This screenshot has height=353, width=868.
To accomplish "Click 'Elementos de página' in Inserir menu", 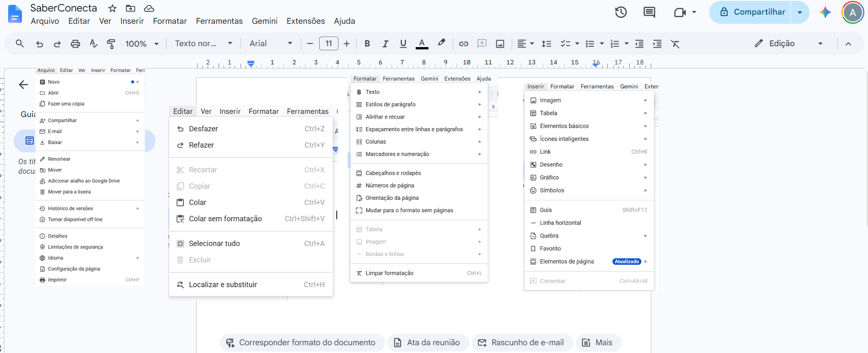I will pos(589,262).
